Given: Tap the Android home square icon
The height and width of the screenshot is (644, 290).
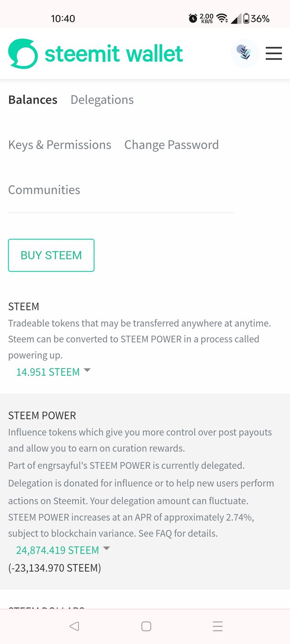Looking at the screenshot, I should click(146, 626).
